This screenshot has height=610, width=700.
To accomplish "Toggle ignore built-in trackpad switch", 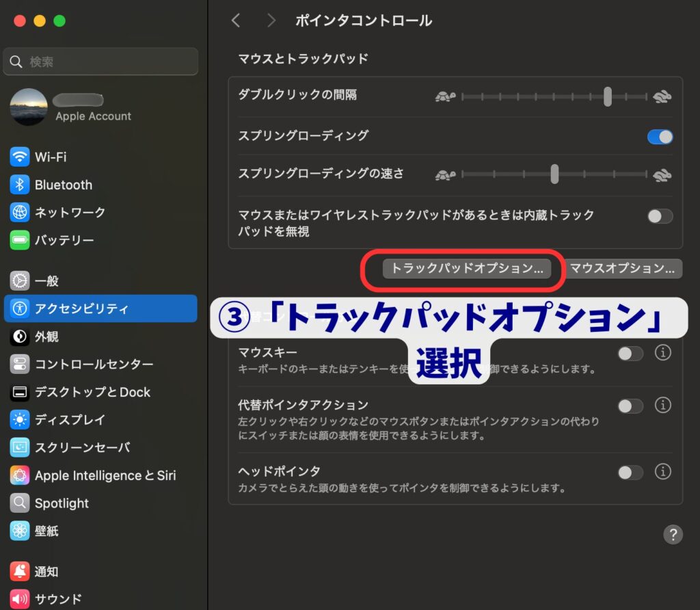I will [x=660, y=216].
